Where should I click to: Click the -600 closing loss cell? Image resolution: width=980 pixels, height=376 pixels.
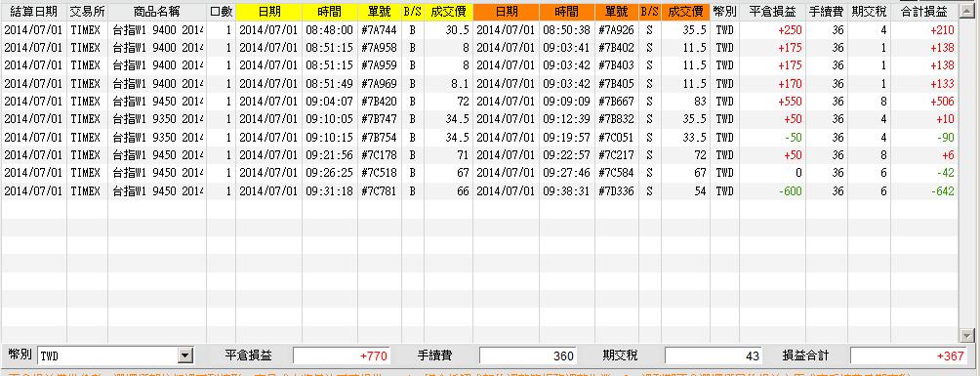pos(791,191)
